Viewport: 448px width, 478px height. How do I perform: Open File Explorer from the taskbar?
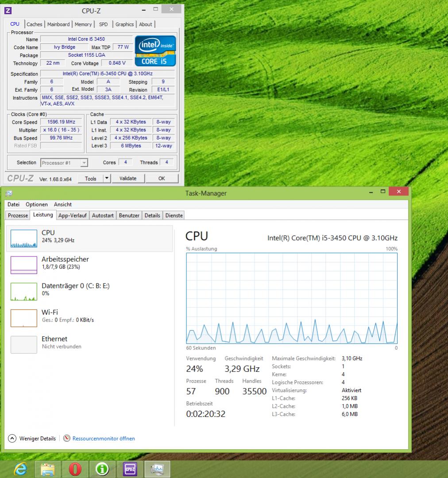(x=47, y=469)
